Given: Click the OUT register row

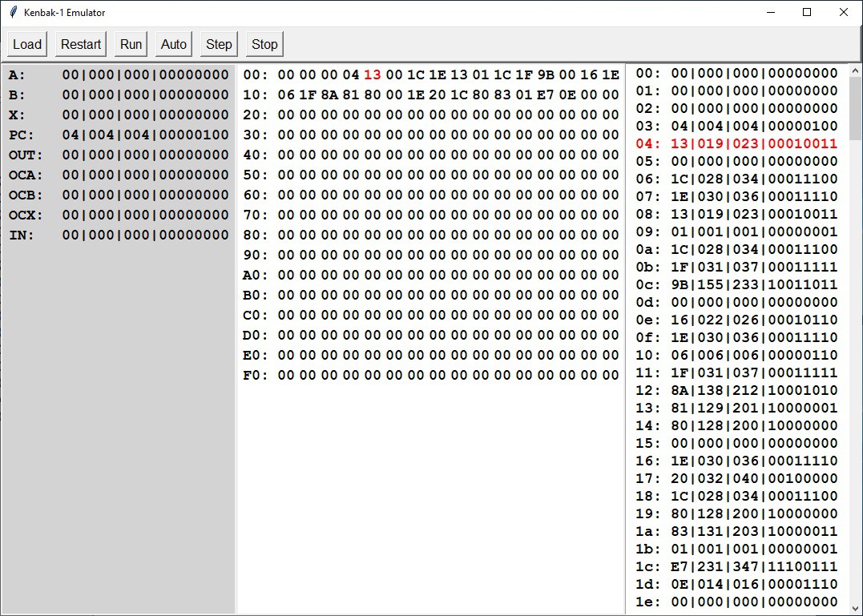Looking at the screenshot, I should click(x=119, y=155).
